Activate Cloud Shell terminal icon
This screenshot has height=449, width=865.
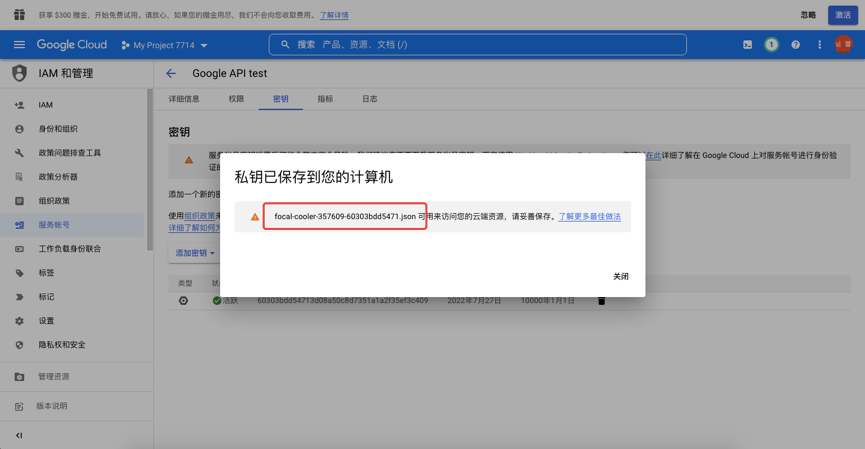tap(747, 45)
